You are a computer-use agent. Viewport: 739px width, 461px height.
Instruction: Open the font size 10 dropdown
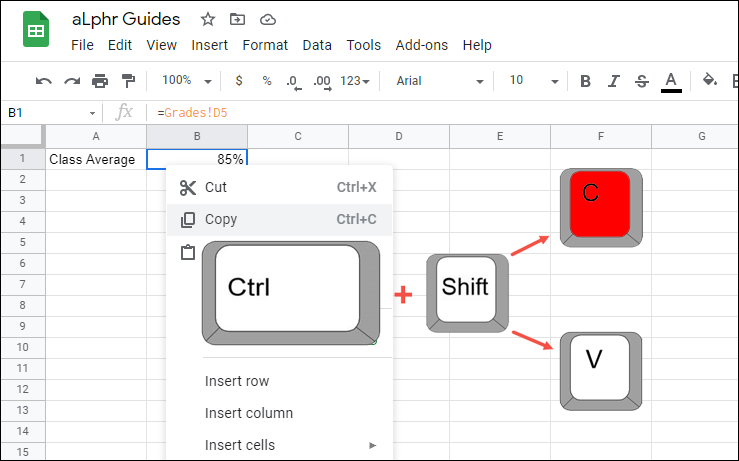[x=531, y=81]
